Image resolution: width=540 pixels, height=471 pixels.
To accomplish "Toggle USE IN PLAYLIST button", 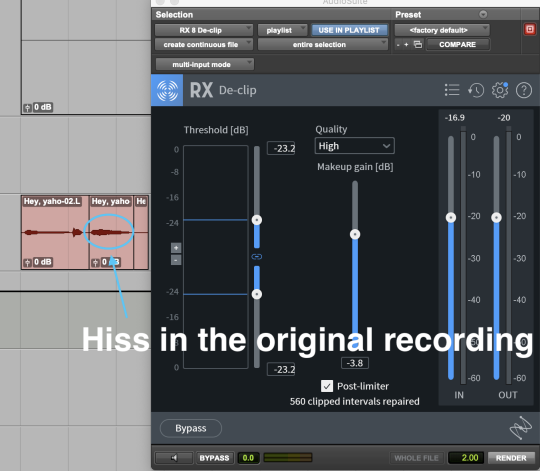I will pyautogui.click(x=349, y=30).
